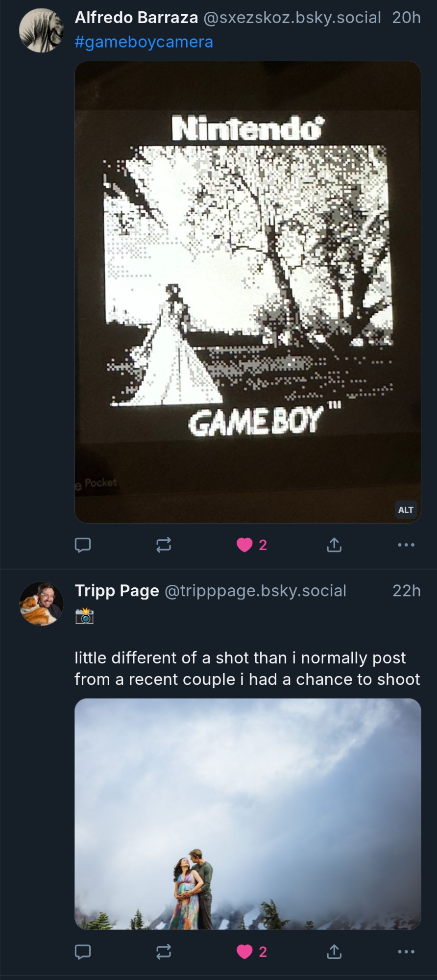This screenshot has height=980, width=437.
Task: Unlike Alfredo Barraza's post with heart icon
Action: 244,545
